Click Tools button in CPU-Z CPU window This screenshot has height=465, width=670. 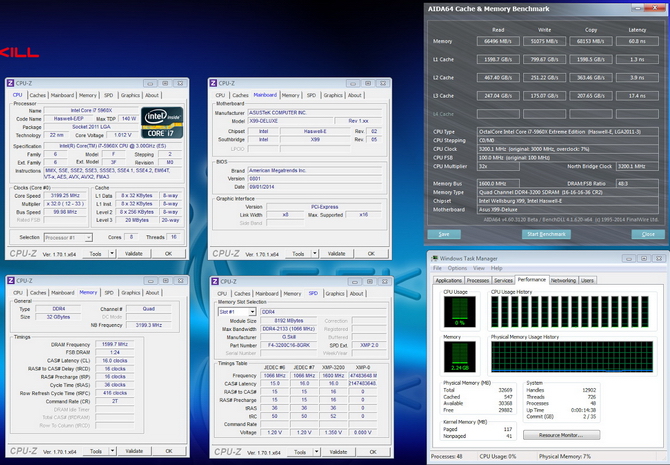click(x=95, y=253)
